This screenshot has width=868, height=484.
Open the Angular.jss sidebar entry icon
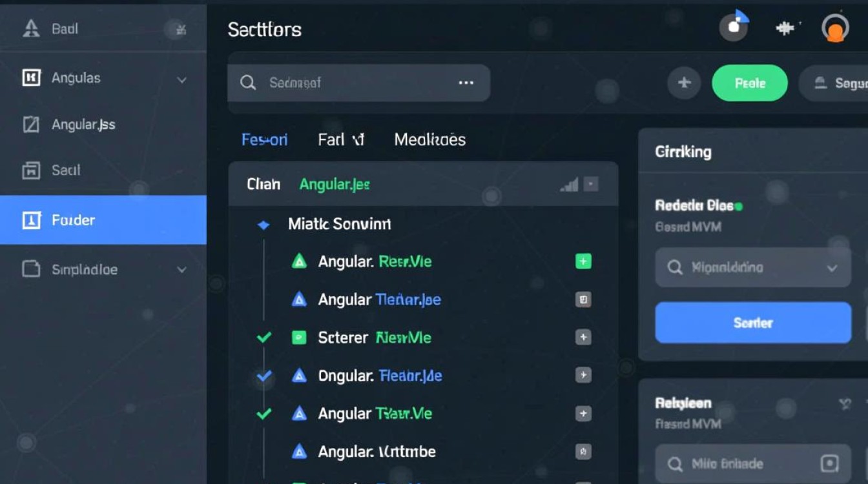[x=31, y=125]
